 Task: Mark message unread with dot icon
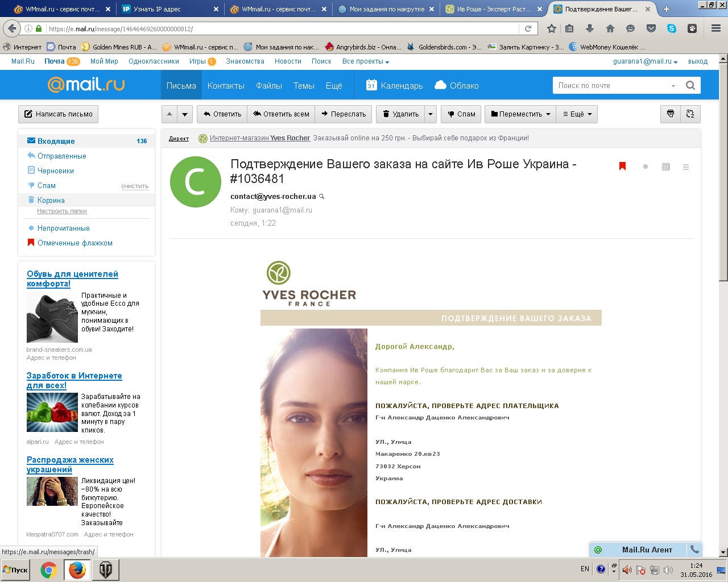[646, 167]
